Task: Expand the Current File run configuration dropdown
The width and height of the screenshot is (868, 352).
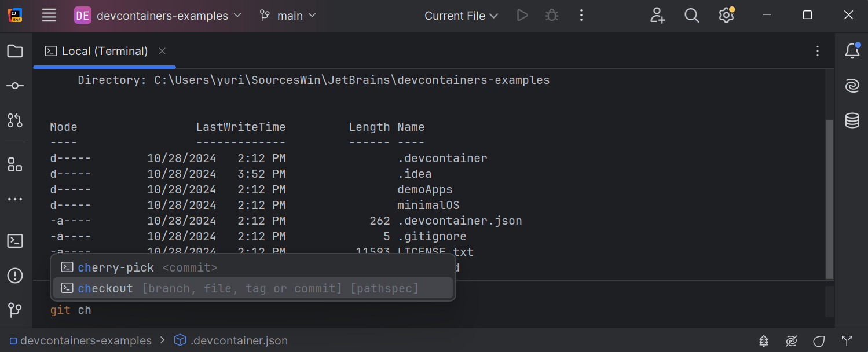Action: point(461,16)
